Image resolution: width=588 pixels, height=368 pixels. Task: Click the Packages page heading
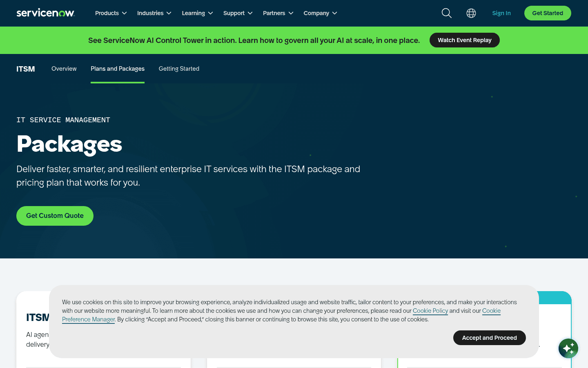[69, 144]
